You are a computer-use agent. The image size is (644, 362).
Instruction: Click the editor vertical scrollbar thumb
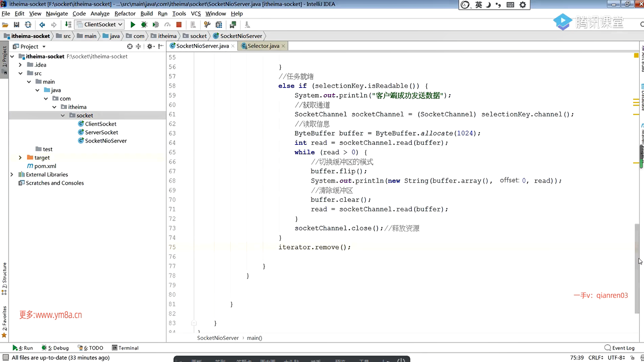[x=637, y=268]
